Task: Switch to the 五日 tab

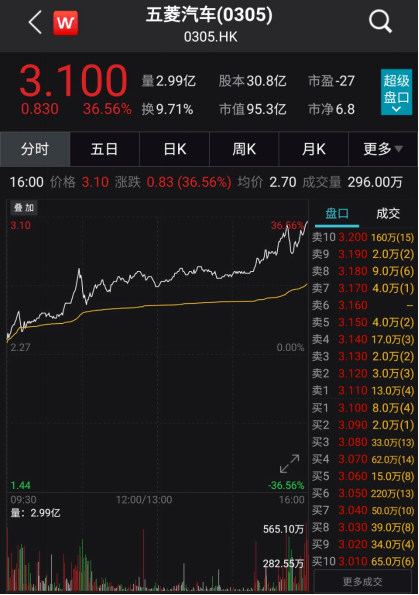Action: [x=105, y=149]
